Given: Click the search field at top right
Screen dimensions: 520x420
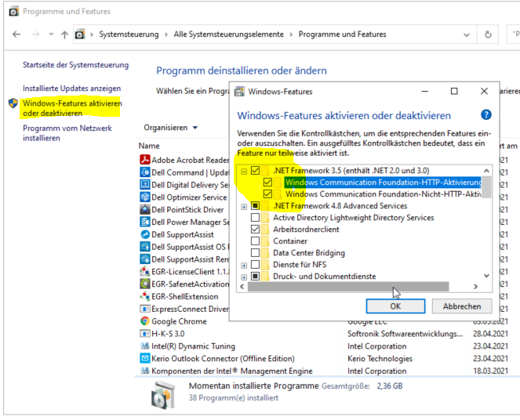Looking at the screenshot, I should coord(514,34).
